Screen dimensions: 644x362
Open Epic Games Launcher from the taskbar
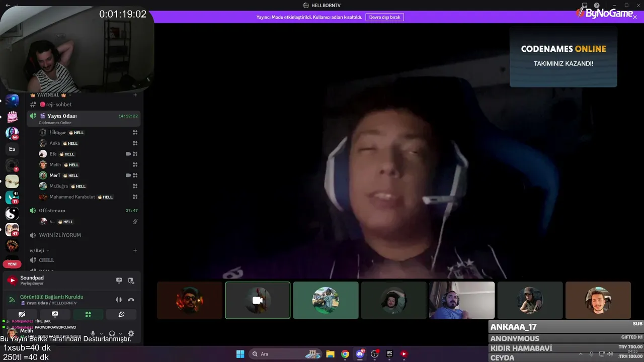[x=389, y=354]
